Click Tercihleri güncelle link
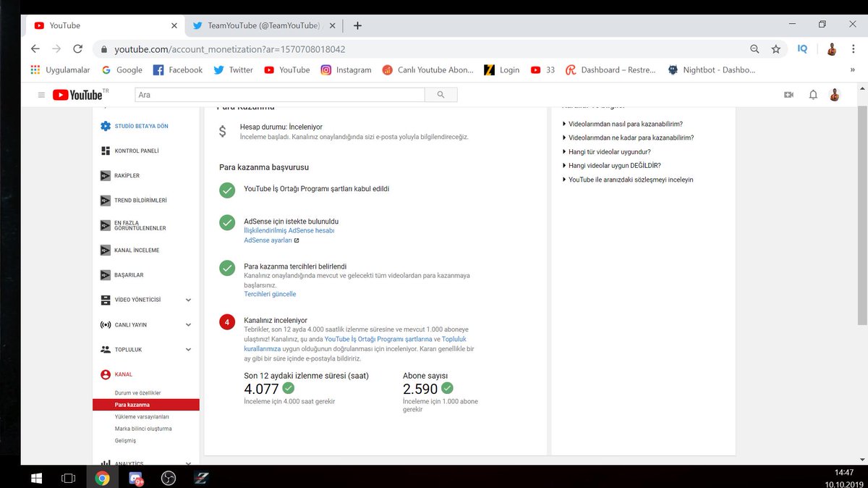This screenshot has width=868, height=488. pyautogui.click(x=270, y=294)
